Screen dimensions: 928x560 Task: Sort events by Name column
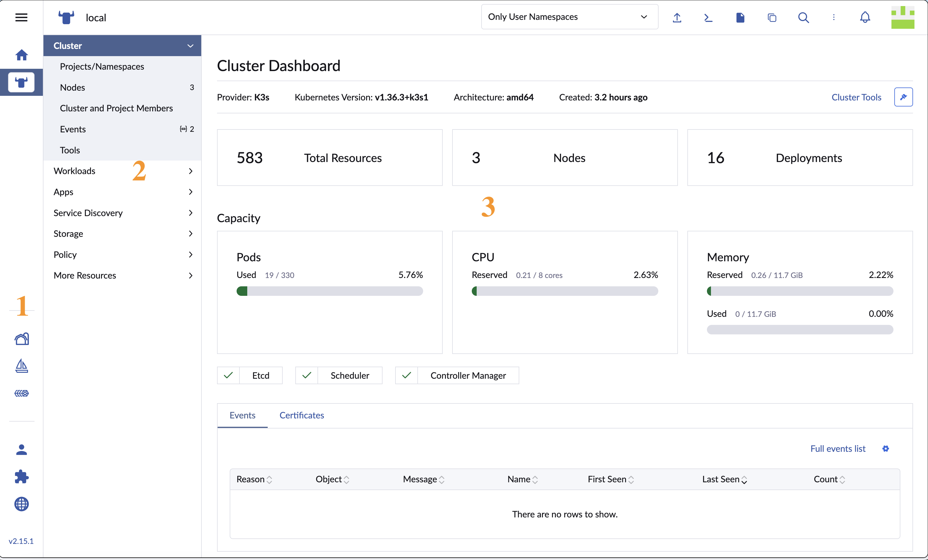[x=523, y=479]
